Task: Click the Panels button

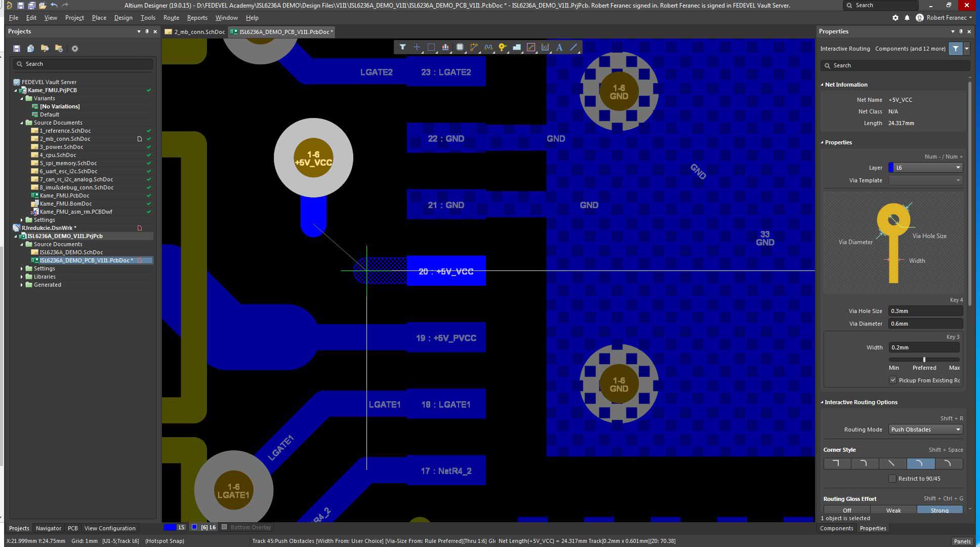Action: (962, 541)
